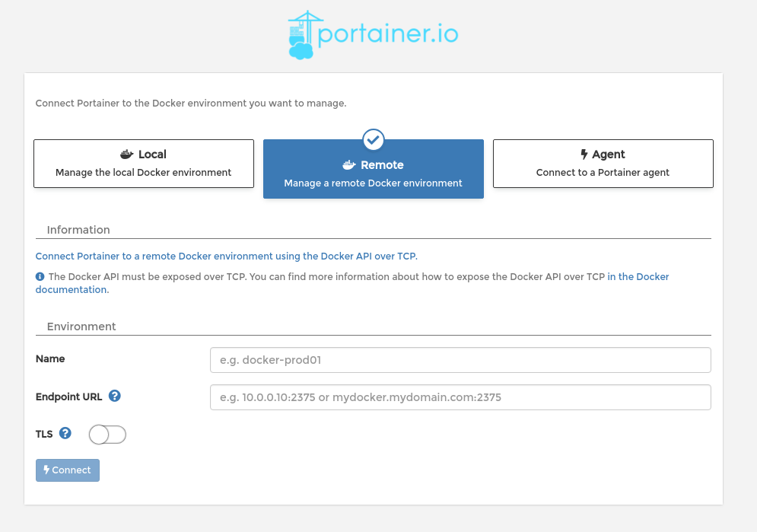Click the portainer.io crane logo
The image size is (757, 532).
tap(374, 35)
